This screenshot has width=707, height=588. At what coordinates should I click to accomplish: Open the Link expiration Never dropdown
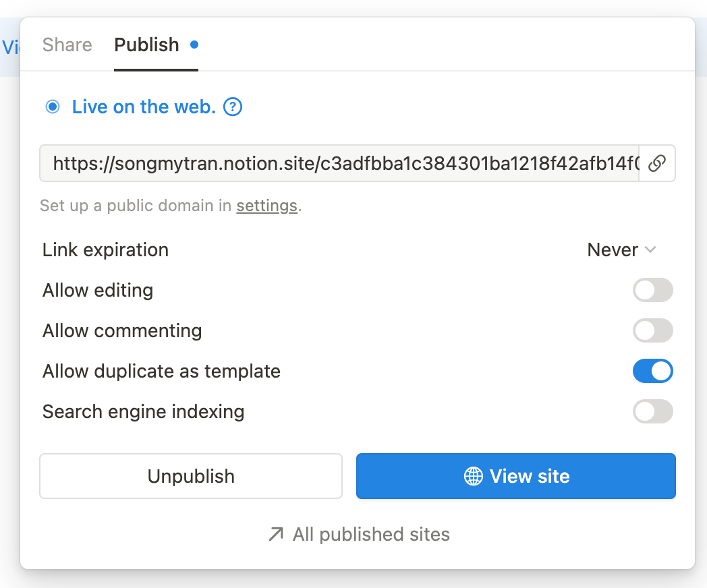click(x=621, y=249)
